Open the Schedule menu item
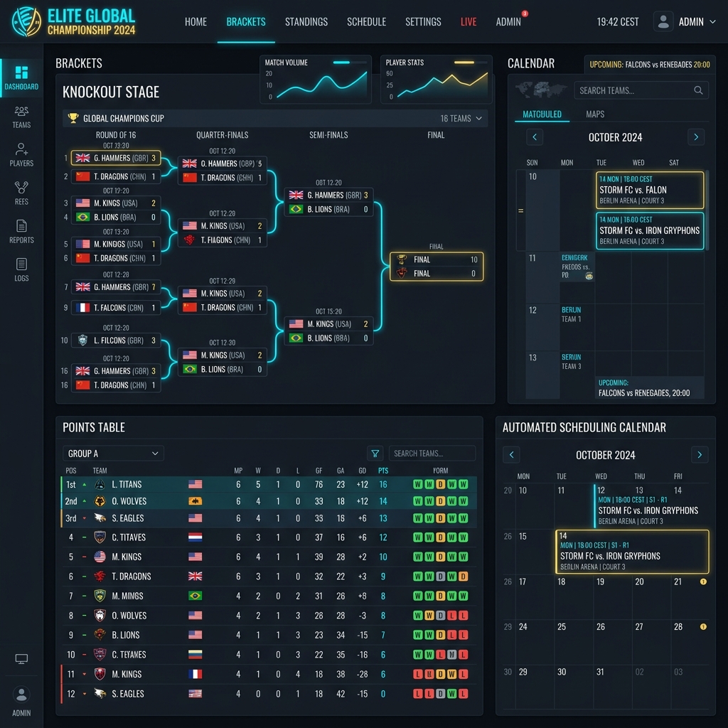The height and width of the screenshot is (728, 728). tap(366, 22)
